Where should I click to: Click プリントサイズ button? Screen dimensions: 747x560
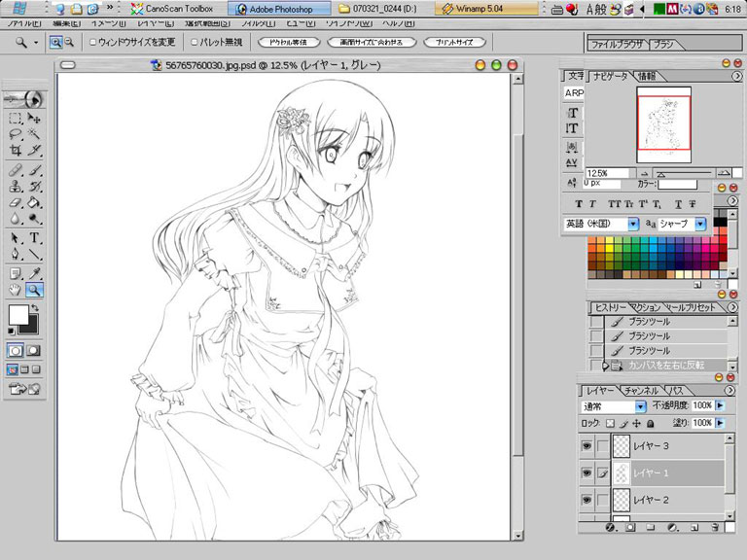pos(454,43)
